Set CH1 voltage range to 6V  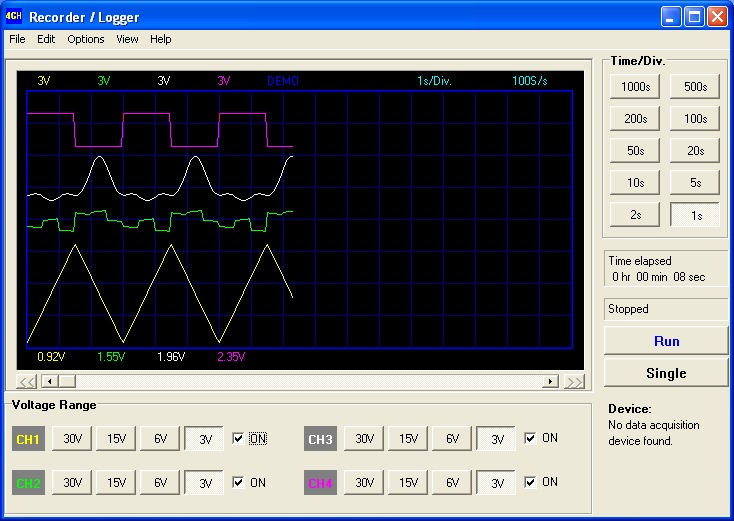[160, 439]
